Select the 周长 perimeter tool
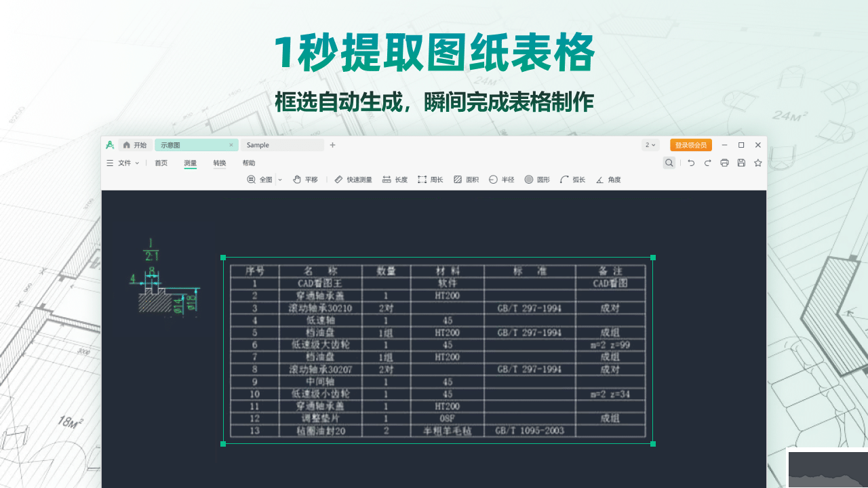 coord(431,180)
